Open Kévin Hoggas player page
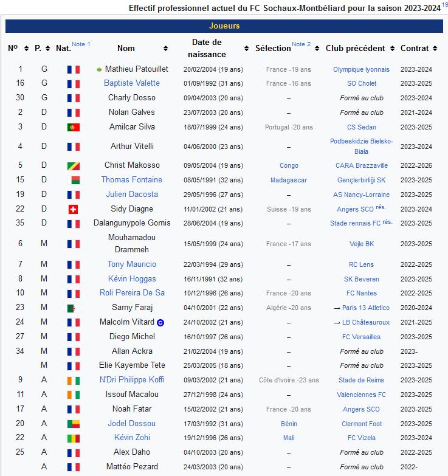This screenshot has width=448, height=476. 132,278
